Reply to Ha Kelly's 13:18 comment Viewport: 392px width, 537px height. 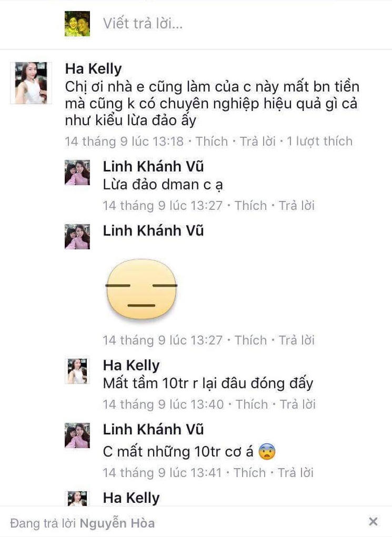pos(257,141)
